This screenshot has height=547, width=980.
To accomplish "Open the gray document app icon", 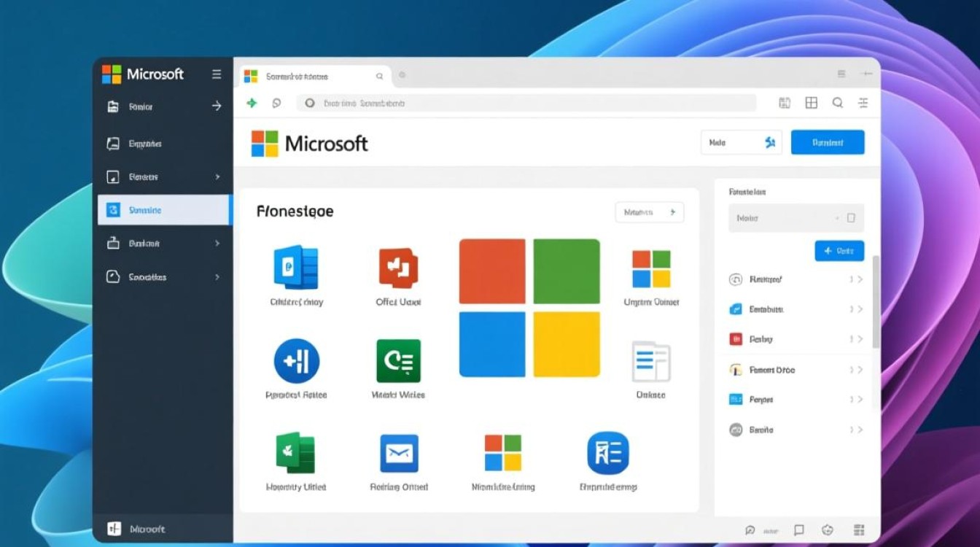I will tap(650, 361).
